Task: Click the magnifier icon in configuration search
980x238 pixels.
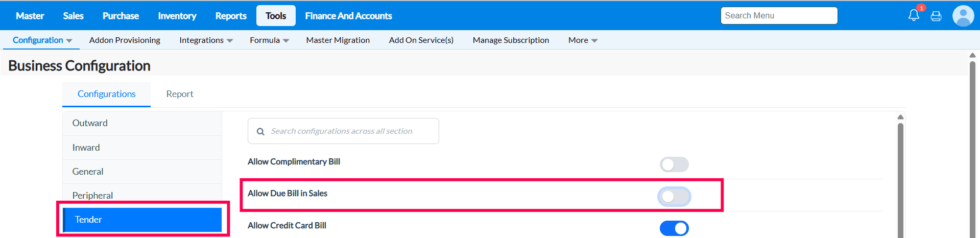Action: point(260,132)
